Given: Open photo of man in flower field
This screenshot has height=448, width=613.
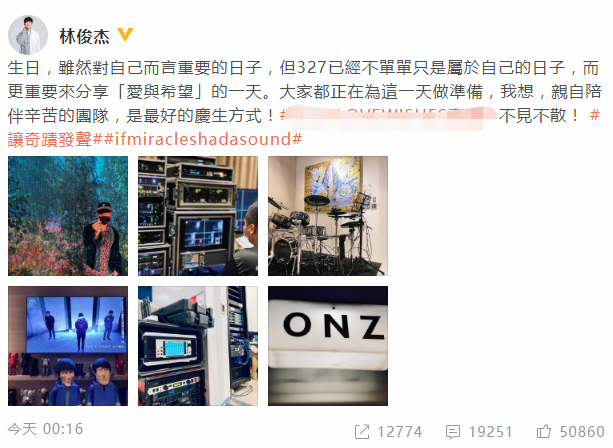Looking at the screenshot, I should [x=68, y=216].
